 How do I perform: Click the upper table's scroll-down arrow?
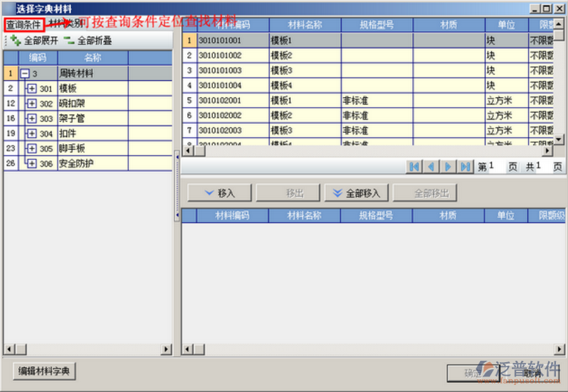pos(559,139)
